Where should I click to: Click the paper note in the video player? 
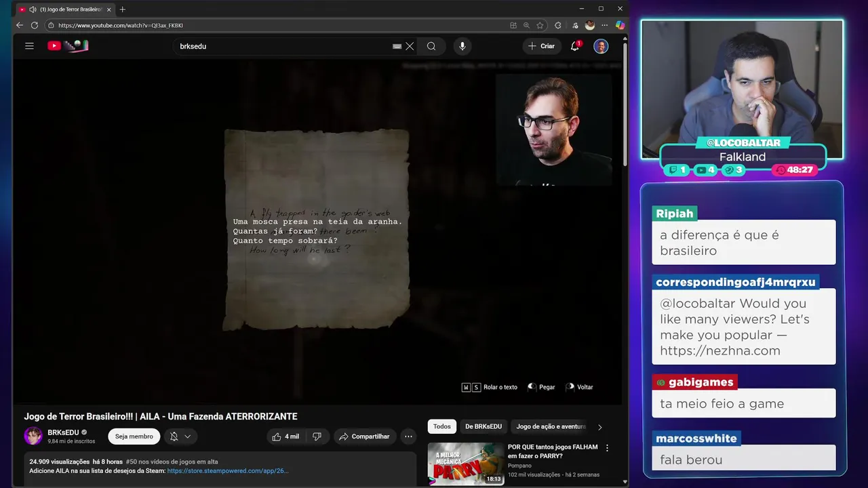317,229
